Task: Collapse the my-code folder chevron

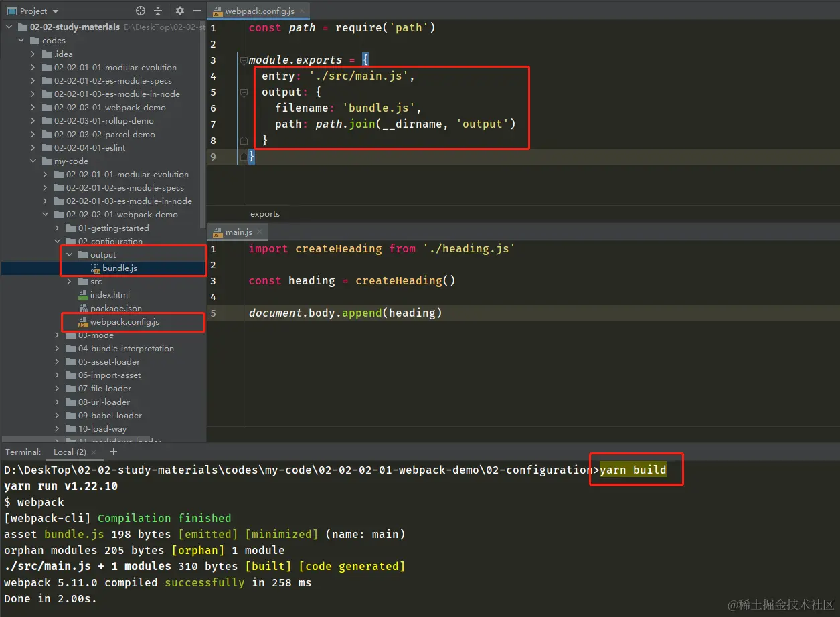Action: 33,161
